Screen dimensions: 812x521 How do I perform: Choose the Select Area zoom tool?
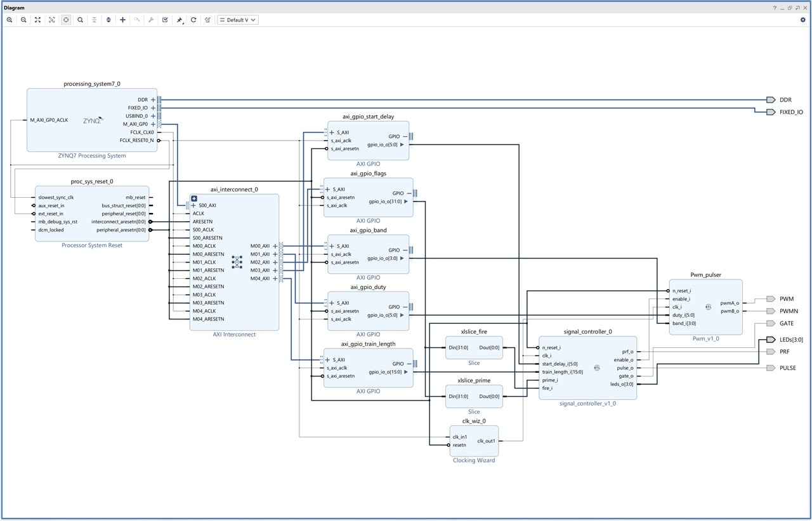[x=51, y=20]
